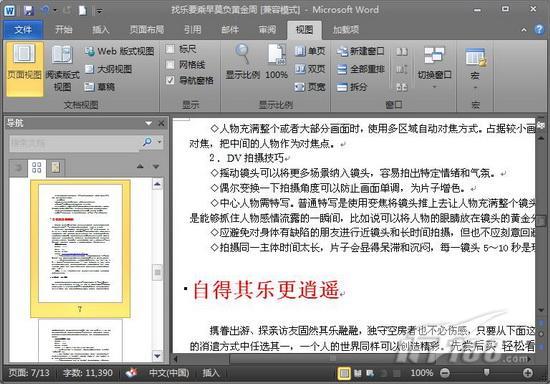Enable the 网格线 gridlines checkbox
Image resolution: width=550 pixels, height=384 pixels.
(x=170, y=65)
